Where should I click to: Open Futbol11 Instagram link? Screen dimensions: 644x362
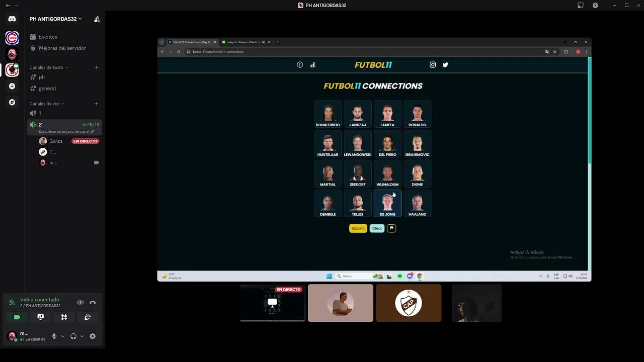(433, 65)
